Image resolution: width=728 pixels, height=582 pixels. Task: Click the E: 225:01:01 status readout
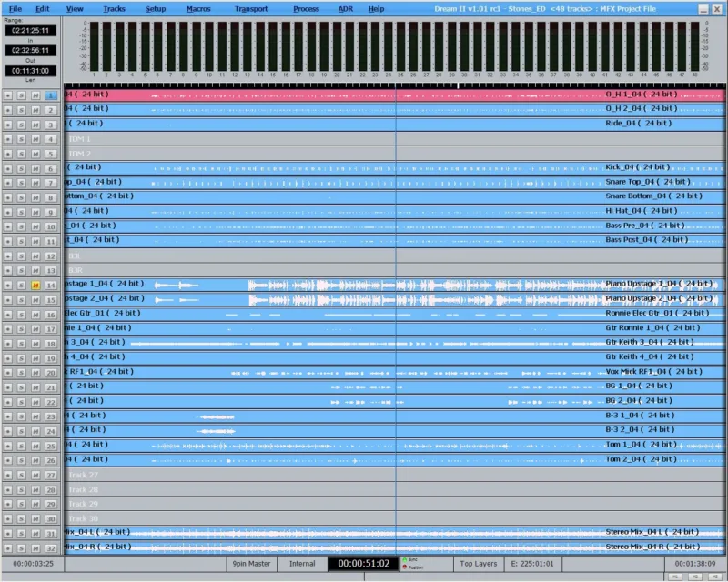pos(532,564)
